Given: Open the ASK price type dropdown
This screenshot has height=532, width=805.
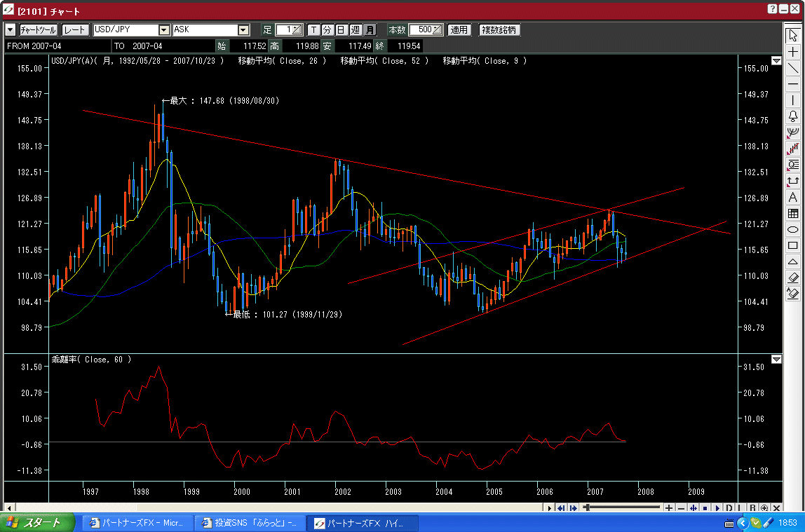Looking at the screenshot, I should tap(243, 30).
